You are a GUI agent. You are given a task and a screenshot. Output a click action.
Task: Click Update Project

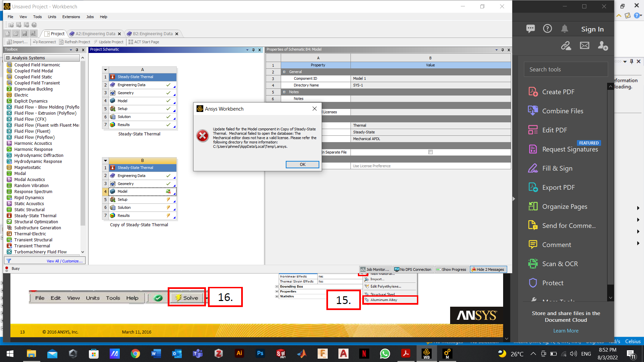tap(108, 42)
